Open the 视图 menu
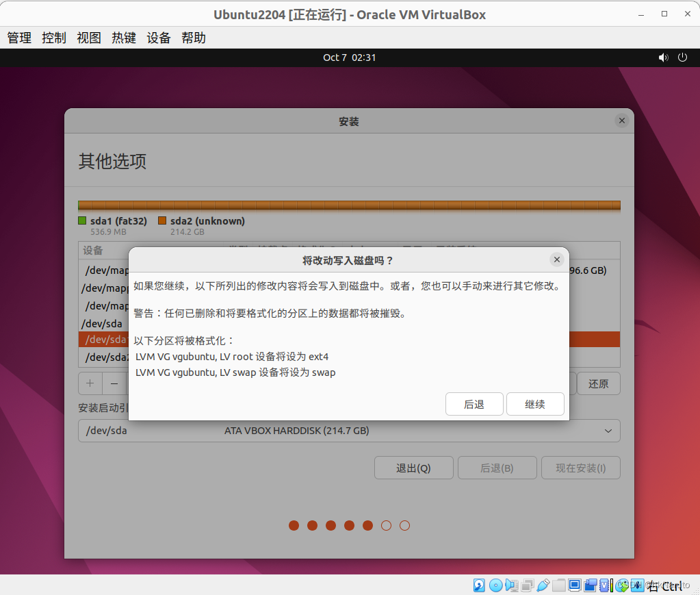The height and width of the screenshot is (595, 700). pyautogui.click(x=89, y=38)
